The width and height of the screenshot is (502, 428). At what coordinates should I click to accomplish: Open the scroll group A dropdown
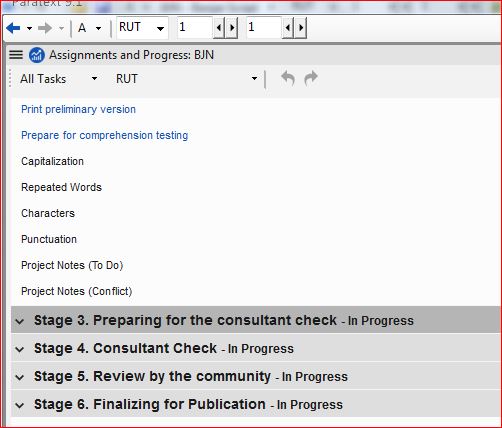pyautogui.click(x=98, y=28)
